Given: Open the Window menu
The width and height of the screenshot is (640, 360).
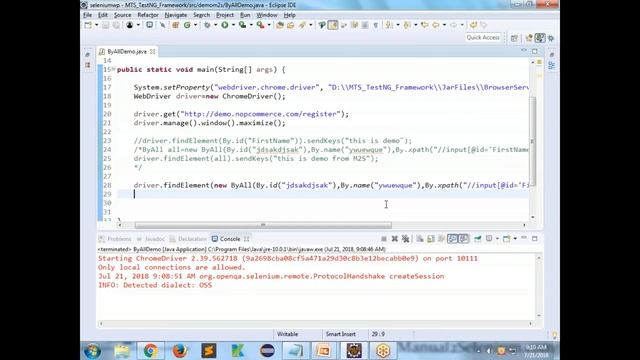Looking at the screenshot, I should point(267,15).
